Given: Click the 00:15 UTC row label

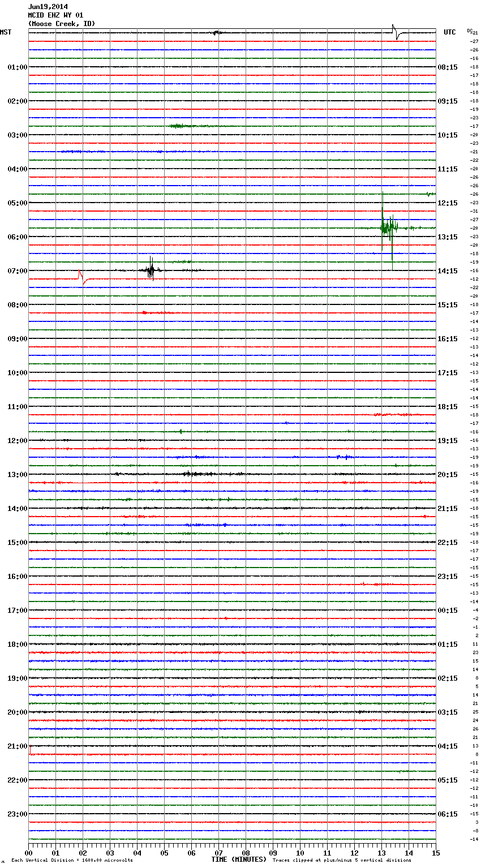Looking at the screenshot, I should click(448, 611).
